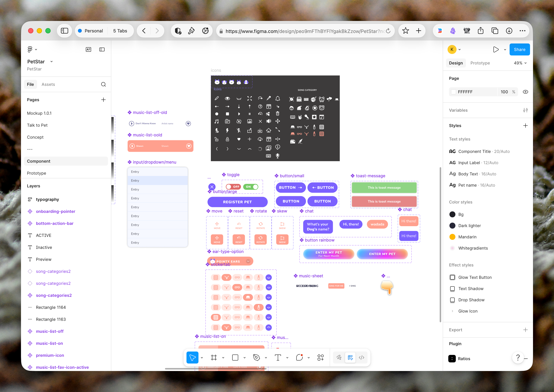Open browser share icon

[481, 31]
